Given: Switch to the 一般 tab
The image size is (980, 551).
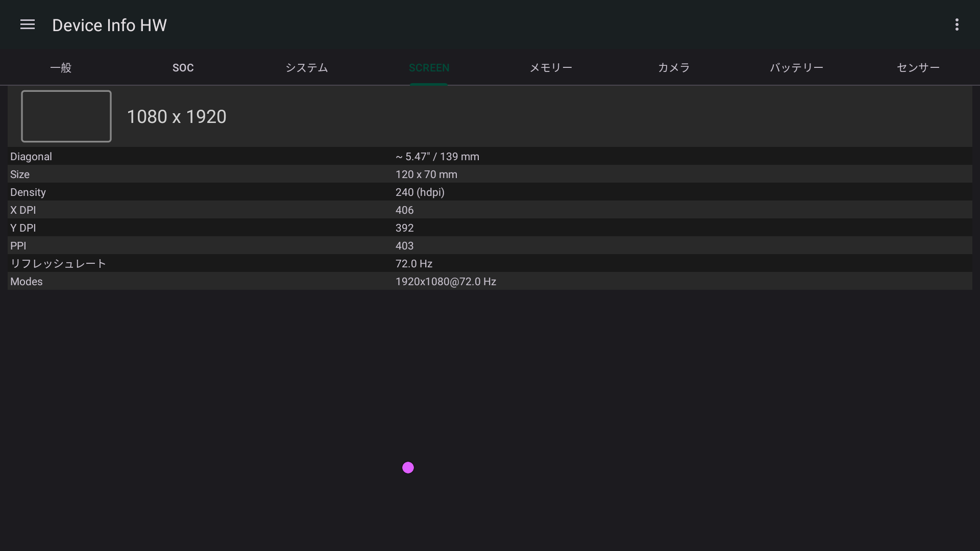Looking at the screenshot, I should pyautogui.click(x=61, y=67).
